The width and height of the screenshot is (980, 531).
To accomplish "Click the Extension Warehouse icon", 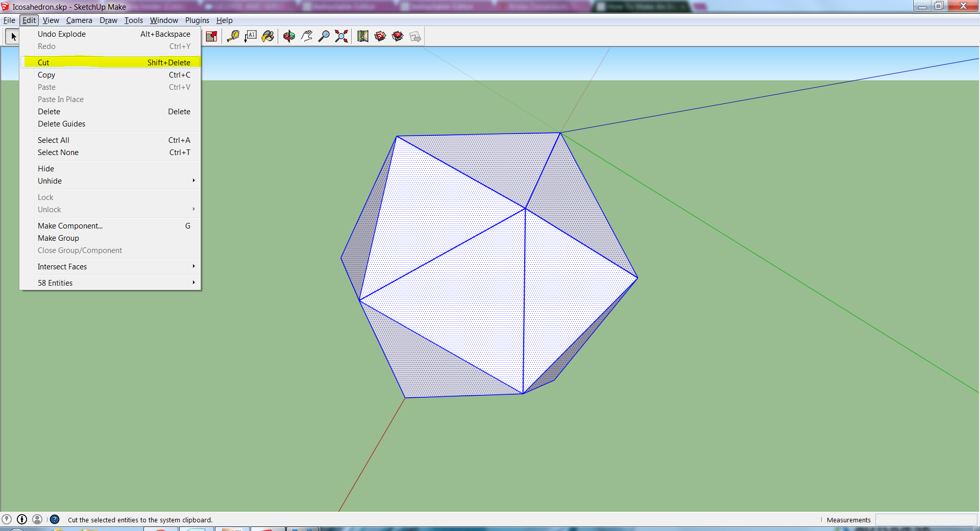I will pos(398,37).
